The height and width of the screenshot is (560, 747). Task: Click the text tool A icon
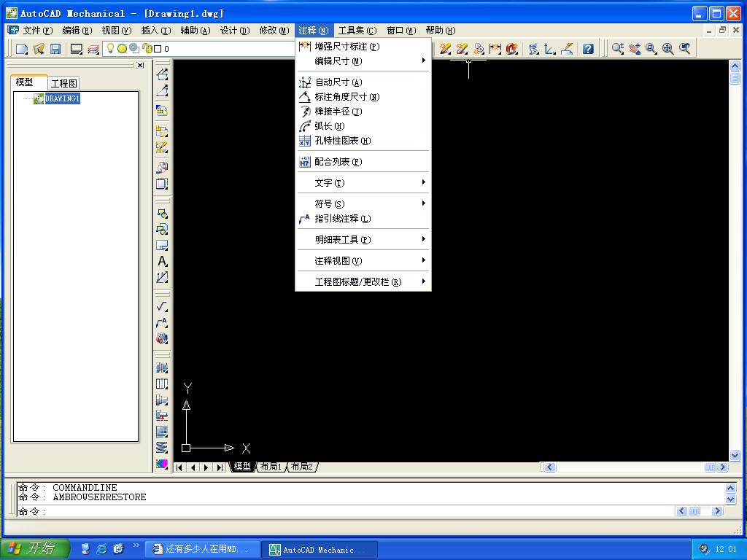162,262
